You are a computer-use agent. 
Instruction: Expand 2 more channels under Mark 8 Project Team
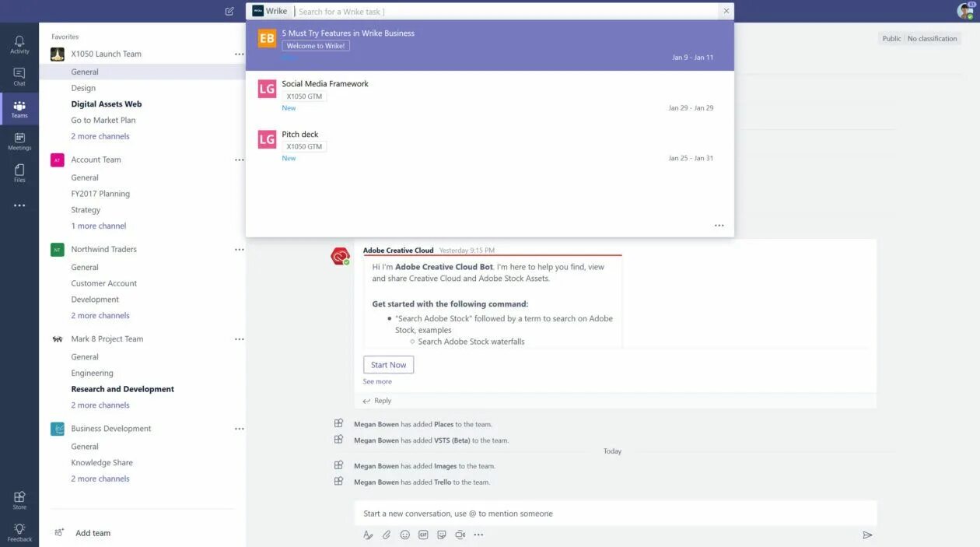[100, 405]
